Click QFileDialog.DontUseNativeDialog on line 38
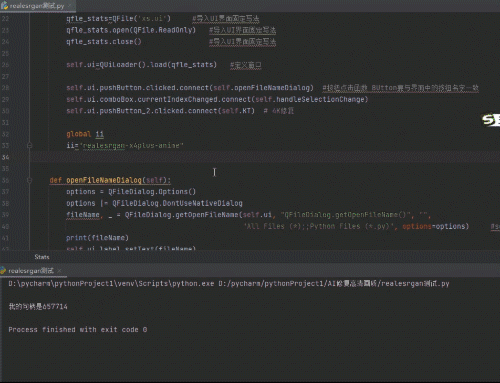This screenshot has height=383, width=500. [x=177, y=203]
